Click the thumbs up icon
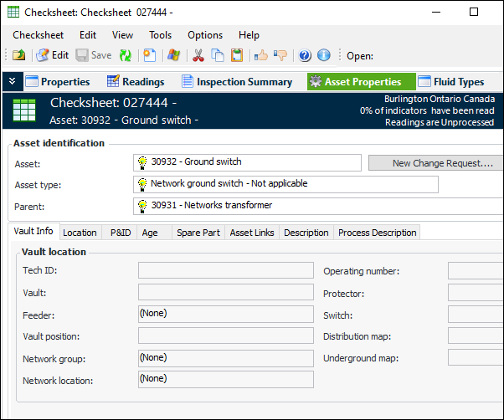This screenshot has width=504, height=420. click(x=260, y=55)
